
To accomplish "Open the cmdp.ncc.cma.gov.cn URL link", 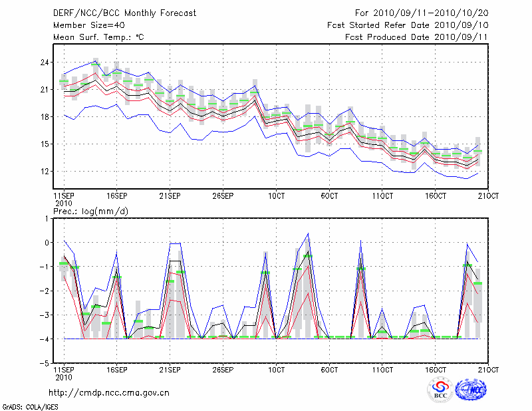I will (x=109, y=393).
